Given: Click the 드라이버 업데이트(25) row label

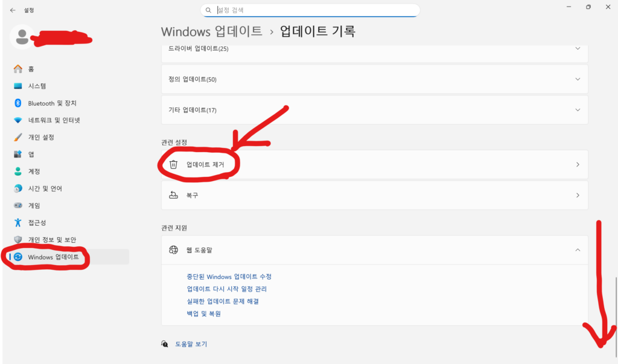Looking at the screenshot, I should (x=198, y=48).
